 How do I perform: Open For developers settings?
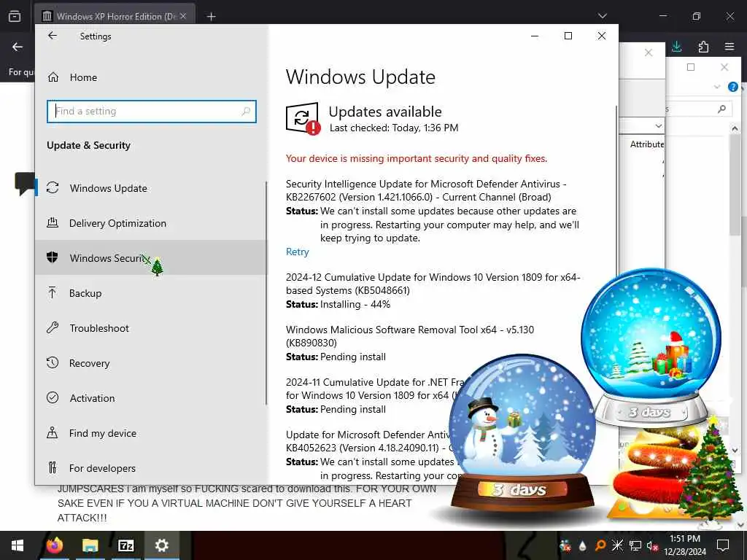pyautogui.click(x=152, y=467)
